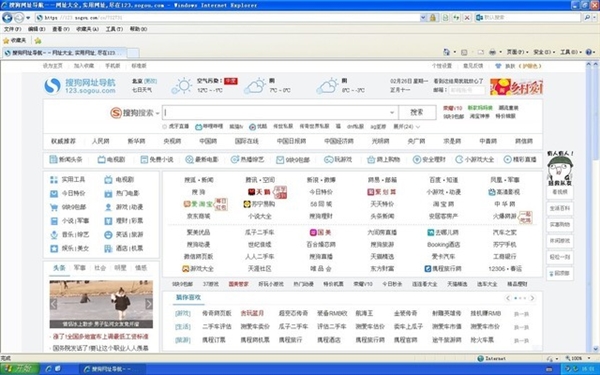Open the 安全(S) command bar dropdown

544,52
